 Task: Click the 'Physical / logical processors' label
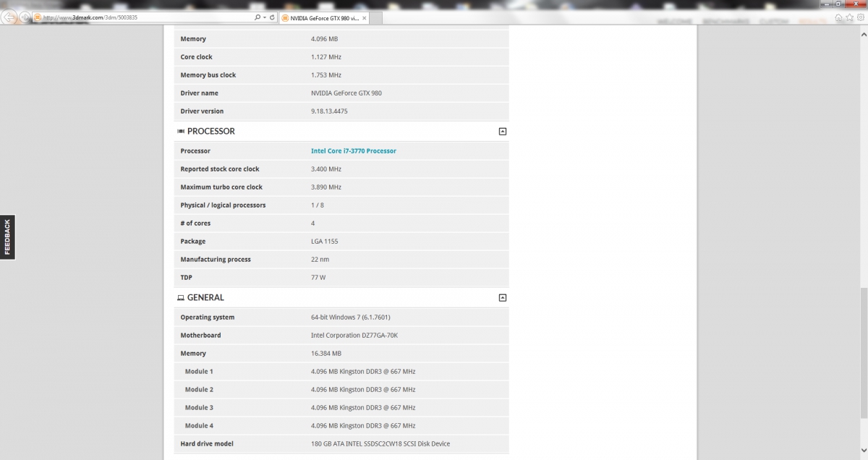(223, 205)
